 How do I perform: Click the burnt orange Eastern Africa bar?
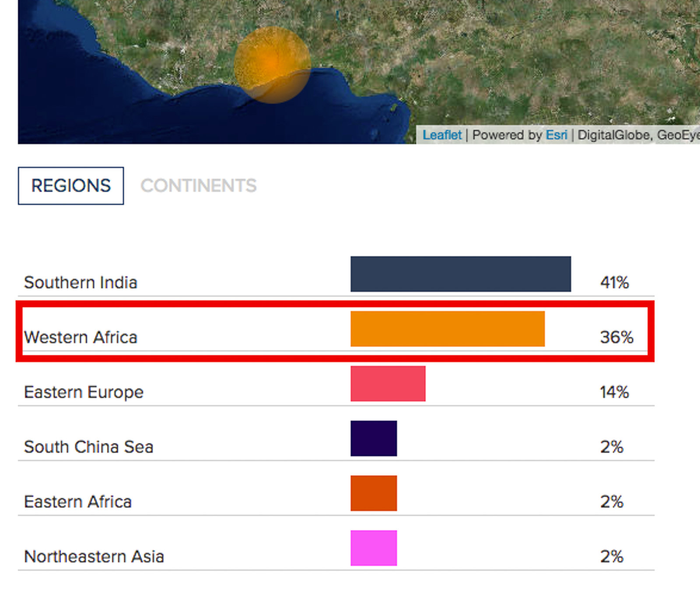[374, 493]
